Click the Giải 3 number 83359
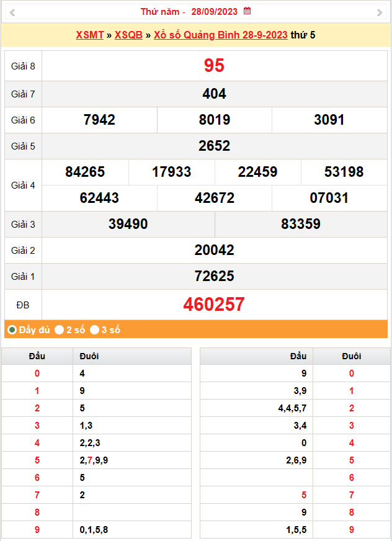 click(301, 224)
